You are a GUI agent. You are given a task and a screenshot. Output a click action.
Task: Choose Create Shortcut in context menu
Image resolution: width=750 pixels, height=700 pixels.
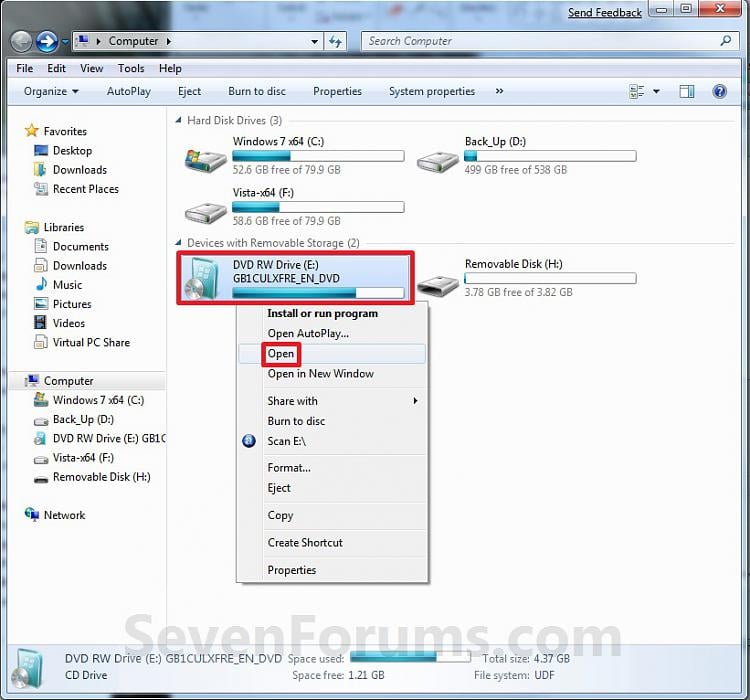tap(331, 543)
